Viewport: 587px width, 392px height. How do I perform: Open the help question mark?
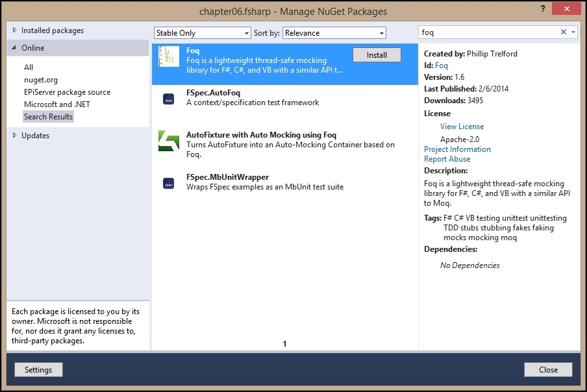tap(543, 8)
